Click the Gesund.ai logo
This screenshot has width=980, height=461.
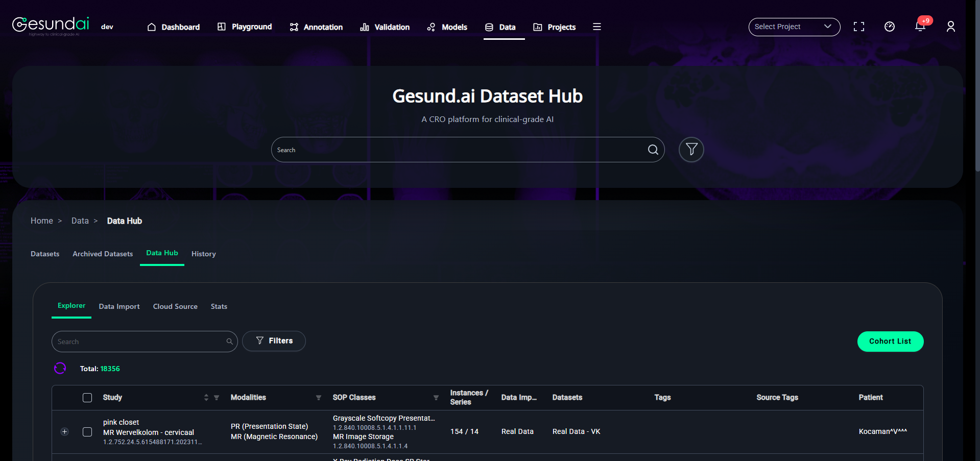pyautogui.click(x=51, y=26)
